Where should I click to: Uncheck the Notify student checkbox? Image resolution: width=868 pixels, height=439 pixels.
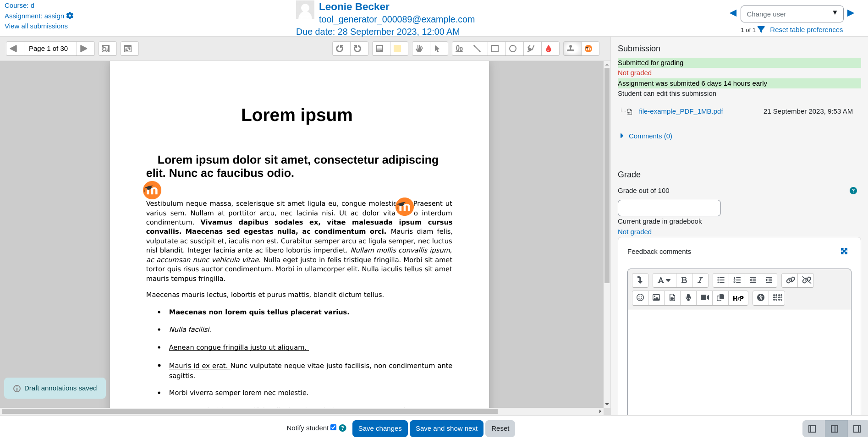pyautogui.click(x=334, y=428)
